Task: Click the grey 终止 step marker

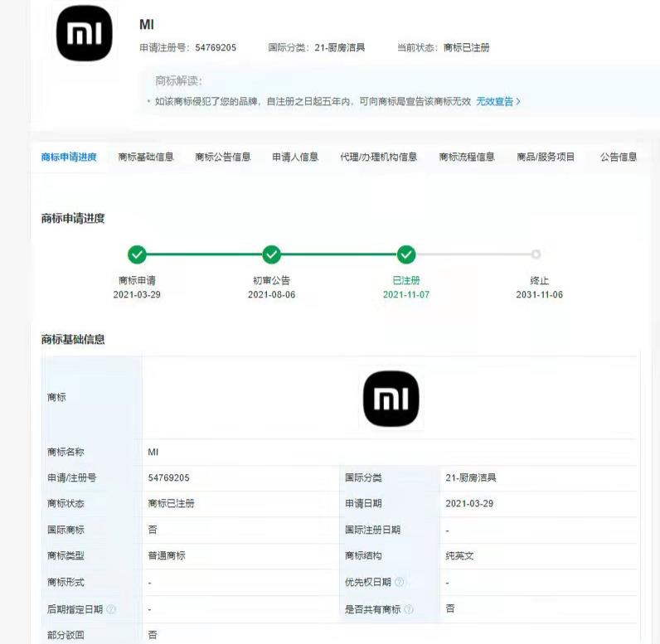Action: pos(536,254)
